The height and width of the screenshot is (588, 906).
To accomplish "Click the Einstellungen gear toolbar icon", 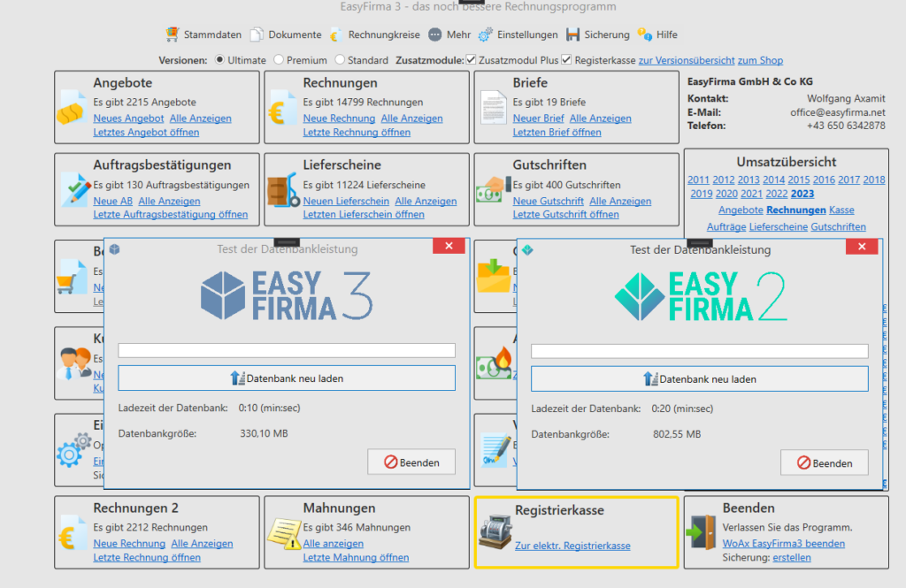I will (486, 34).
